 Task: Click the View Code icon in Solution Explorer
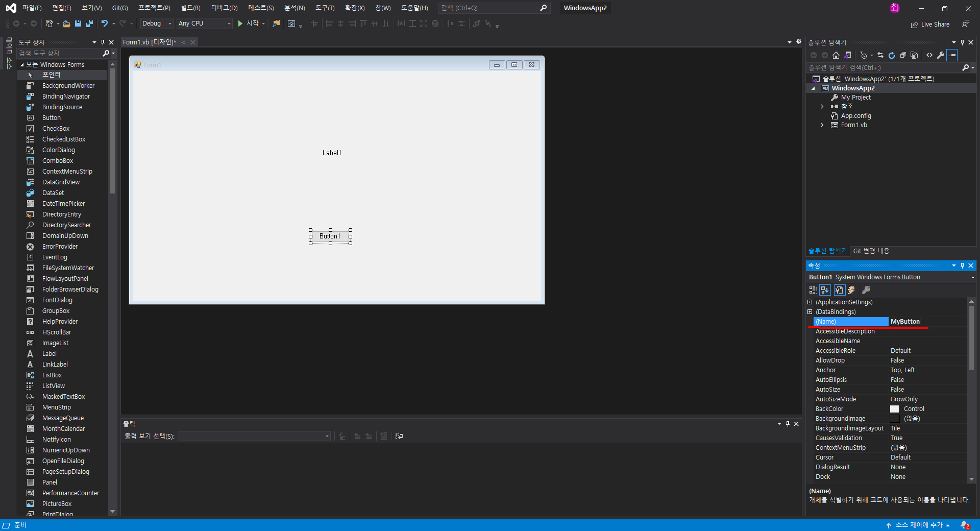[929, 55]
